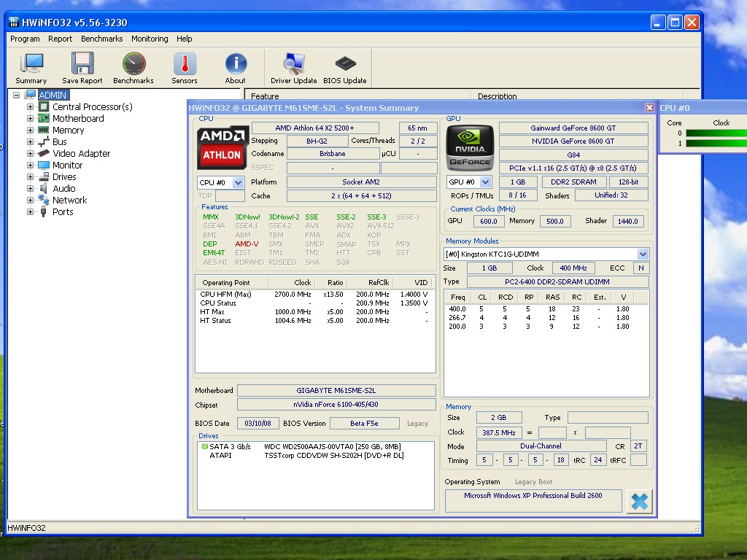Screen dimensions: 747x560
Task: Click the Windows XP Professional OS field
Action: click(533, 500)
